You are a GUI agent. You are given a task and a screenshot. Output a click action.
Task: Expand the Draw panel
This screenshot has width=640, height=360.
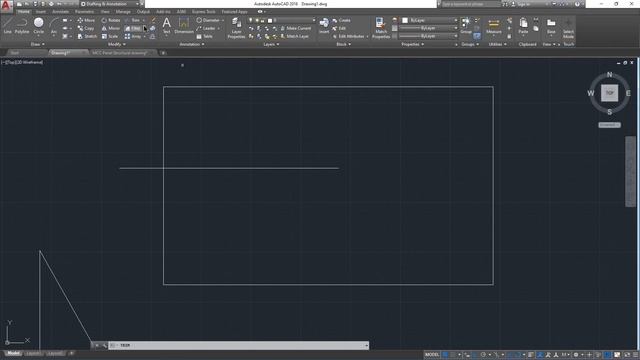pos(38,44)
